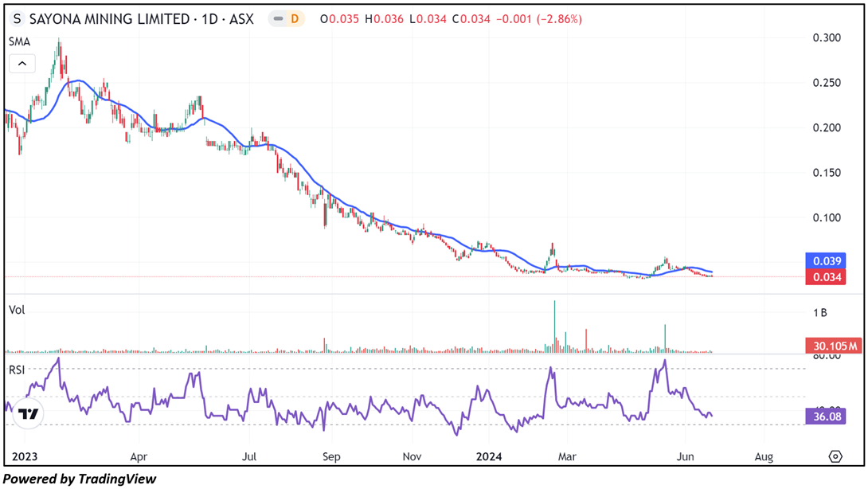
Task: Click the Jul time axis label
Action: click(249, 457)
